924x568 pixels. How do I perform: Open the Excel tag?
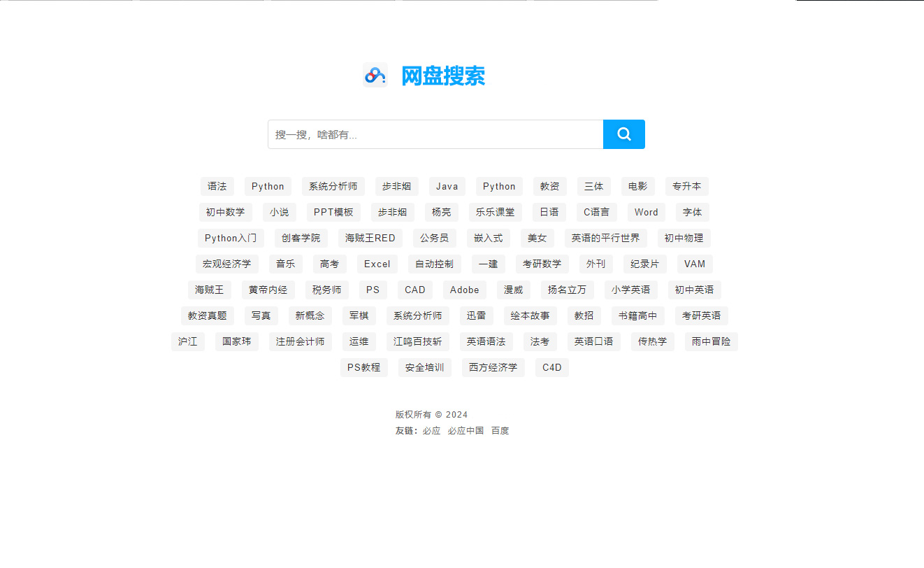coord(377,264)
